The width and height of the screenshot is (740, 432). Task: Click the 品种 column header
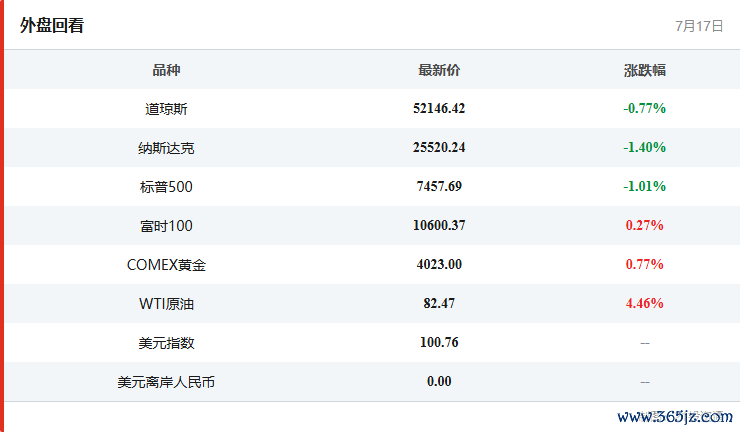click(x=166, y=70)
